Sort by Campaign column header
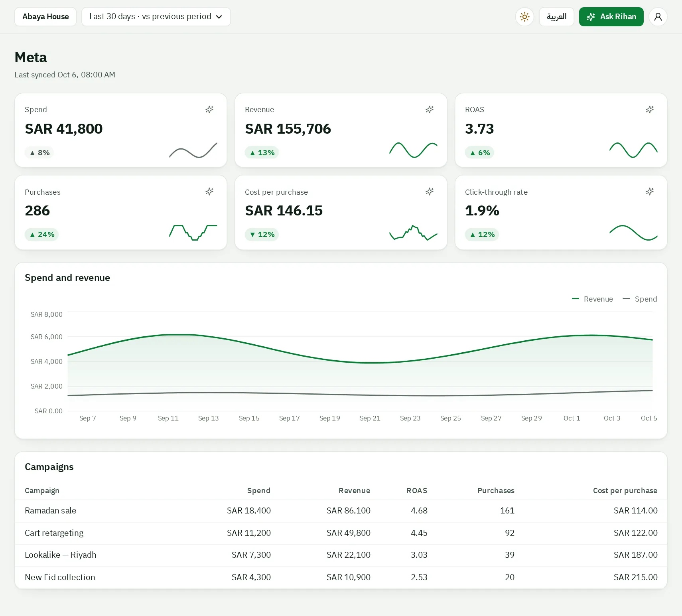The width and height of the screenshot is (682, 616). (x=42, y=490)
